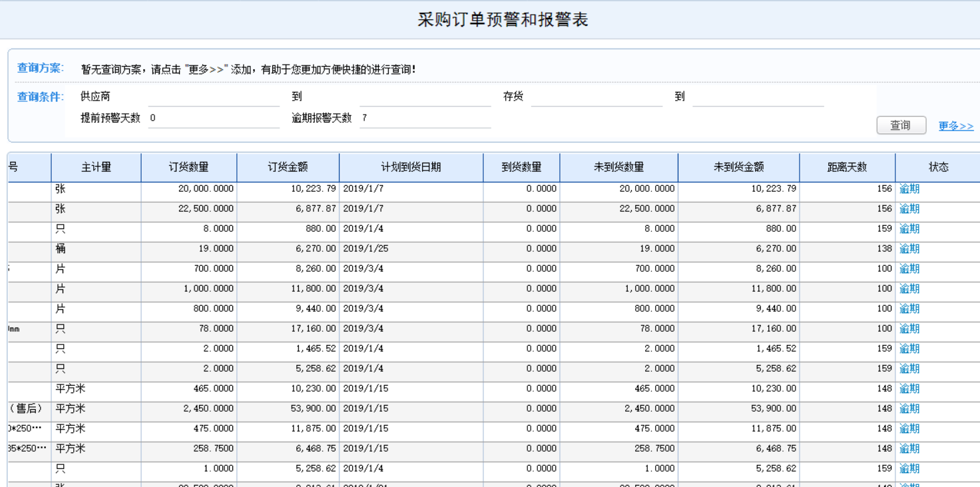Sort by the 订货金额 column header
Viewport: 980px width, 487px height.
[x=287, y=167]
